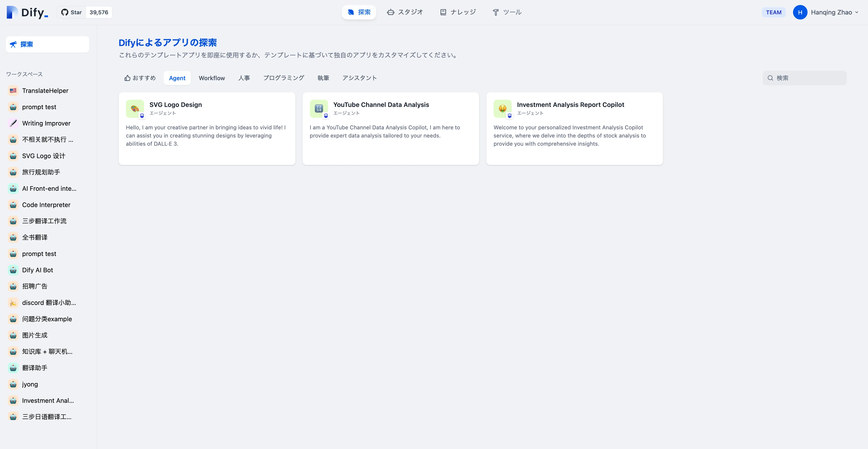Click the 39,576 star count link
This screenshot has height=449, width=868.
(x=99, y=12)
